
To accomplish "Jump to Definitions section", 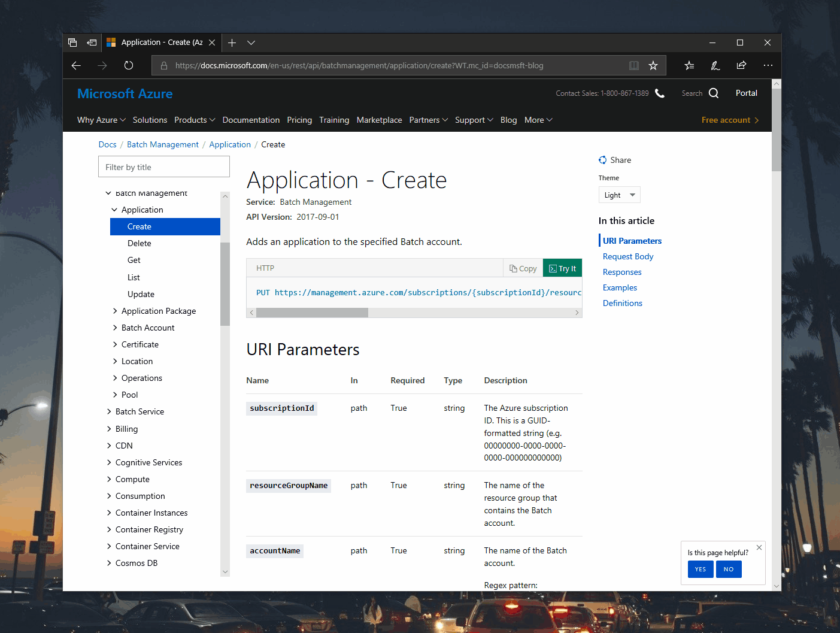I will [x=623, y=304].
